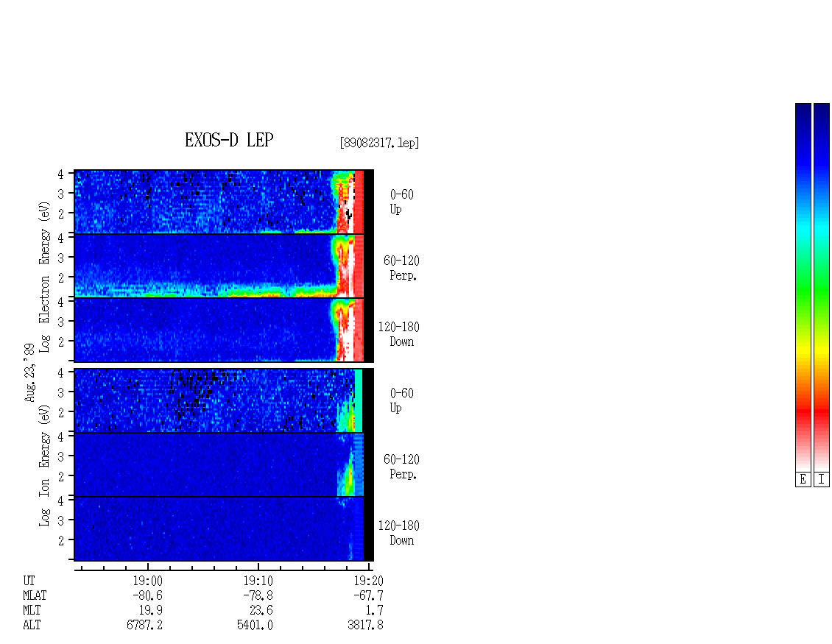Click the MLAT row label
This screenshot has height=644, width=832.
pos(35,595)
